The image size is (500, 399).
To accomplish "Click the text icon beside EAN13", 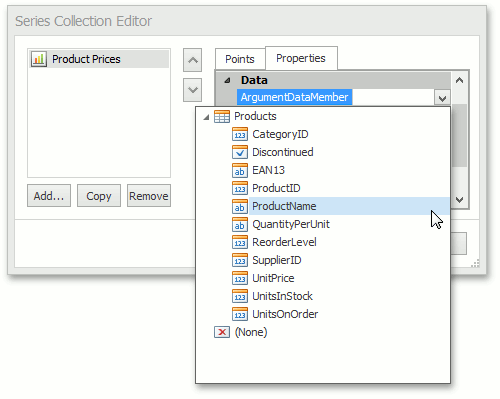I will tap(240, 170).
